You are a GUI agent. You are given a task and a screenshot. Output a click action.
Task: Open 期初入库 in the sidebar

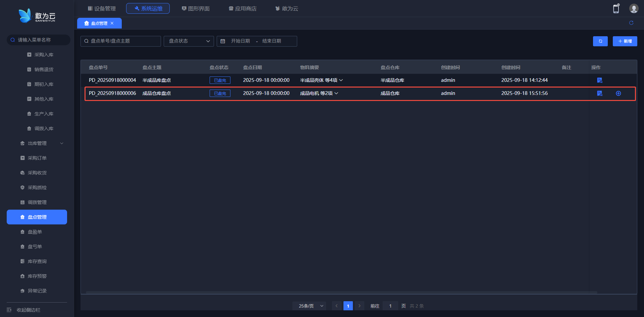[x=40, y=84]
